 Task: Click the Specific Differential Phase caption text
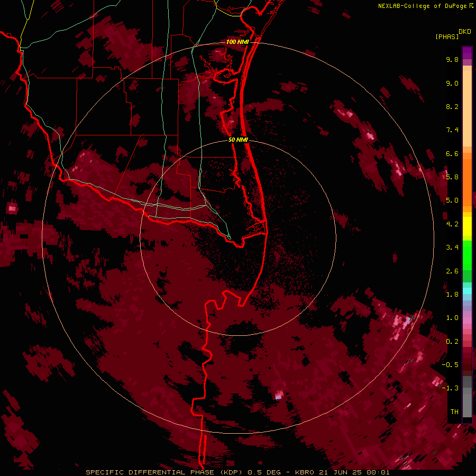237,472
